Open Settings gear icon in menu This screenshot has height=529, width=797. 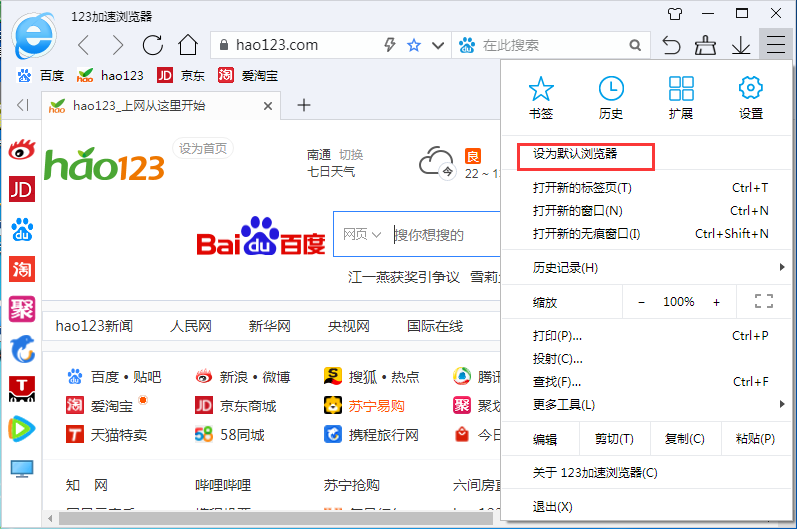click(x=751, y=98)
